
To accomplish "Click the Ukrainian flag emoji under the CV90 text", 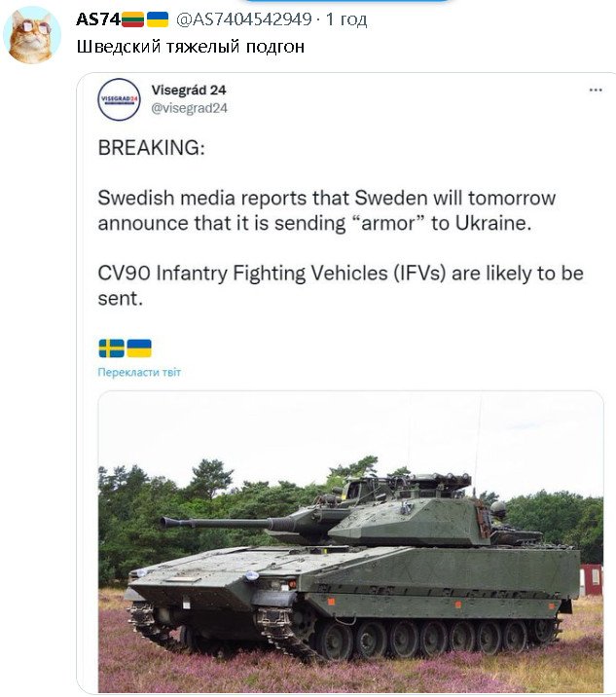I will click(139, 348).
